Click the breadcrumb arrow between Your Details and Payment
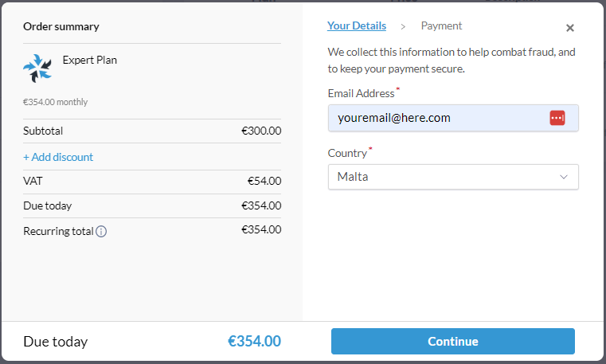 (x=403, y=26)
